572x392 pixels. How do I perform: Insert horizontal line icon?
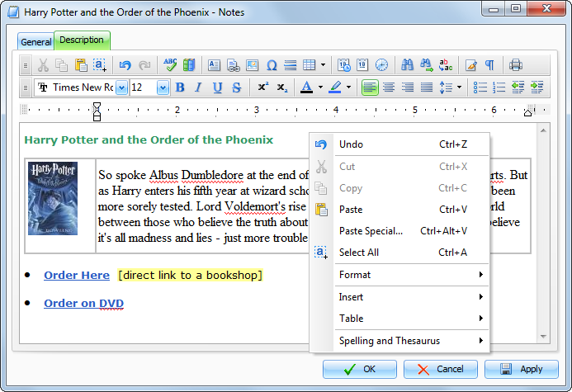(x=291, y=65)
